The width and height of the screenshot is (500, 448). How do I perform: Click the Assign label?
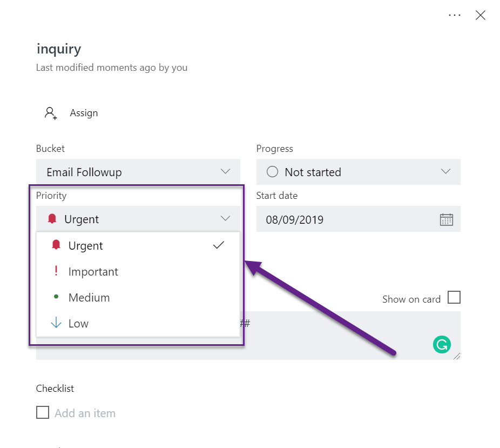pyautogui.click(x=84, y=113)
